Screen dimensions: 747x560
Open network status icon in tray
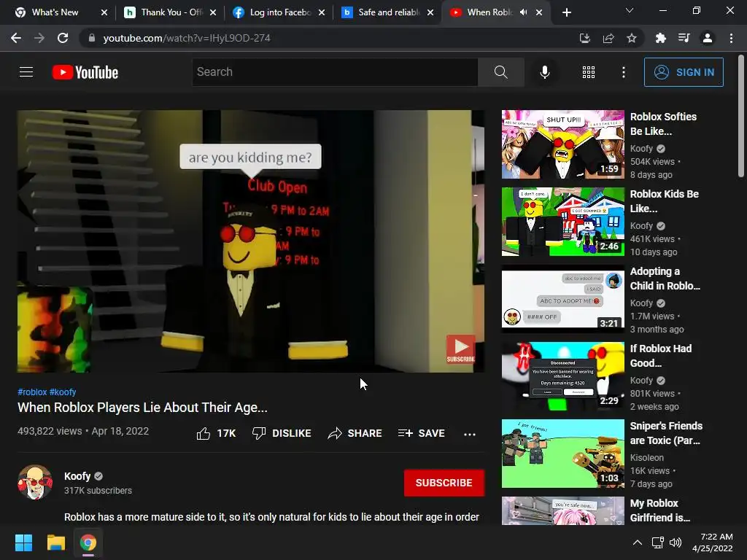[x=657, y=542]
